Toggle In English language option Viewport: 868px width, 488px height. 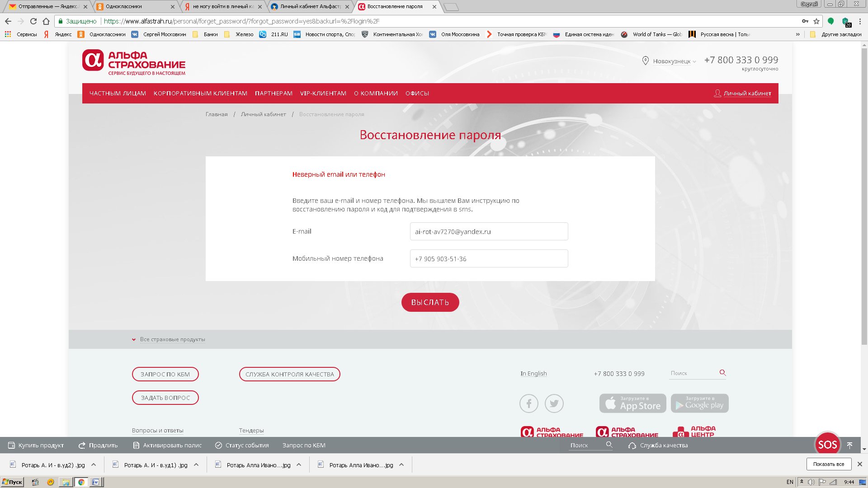[x=533, y=374]
